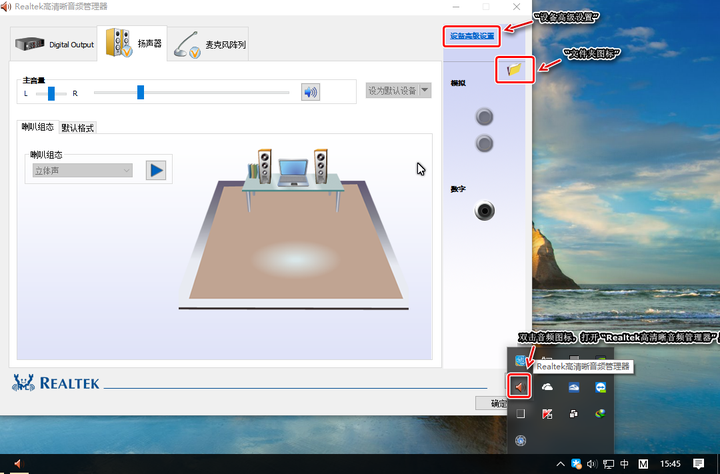
Task: Click the white square tray icon
Action: [x=520, y=414]
